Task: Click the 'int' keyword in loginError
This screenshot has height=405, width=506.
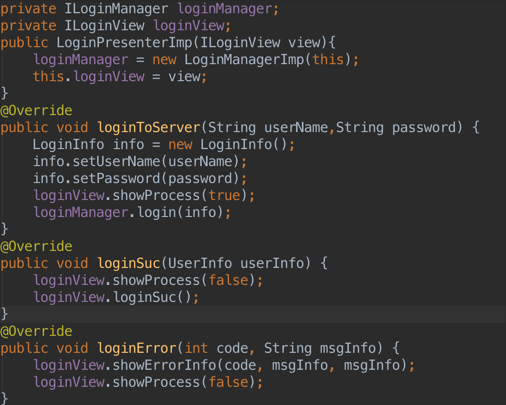Action: pyautogui.click(x=196, y=348)
